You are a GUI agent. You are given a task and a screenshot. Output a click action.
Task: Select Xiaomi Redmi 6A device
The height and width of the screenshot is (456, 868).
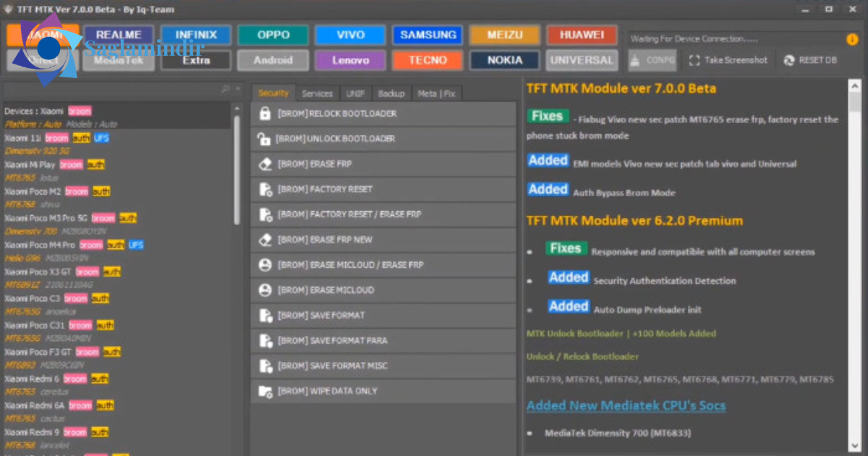point(116,405)
